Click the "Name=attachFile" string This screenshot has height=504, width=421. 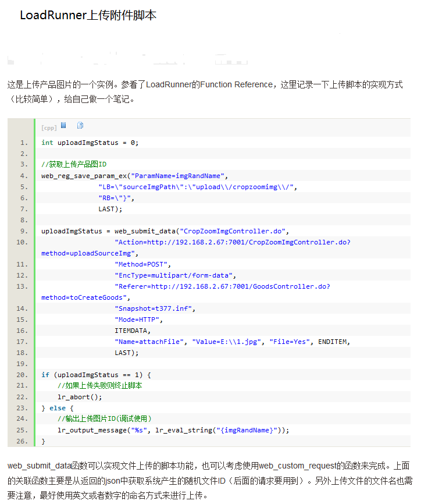[x=149, y=342]
